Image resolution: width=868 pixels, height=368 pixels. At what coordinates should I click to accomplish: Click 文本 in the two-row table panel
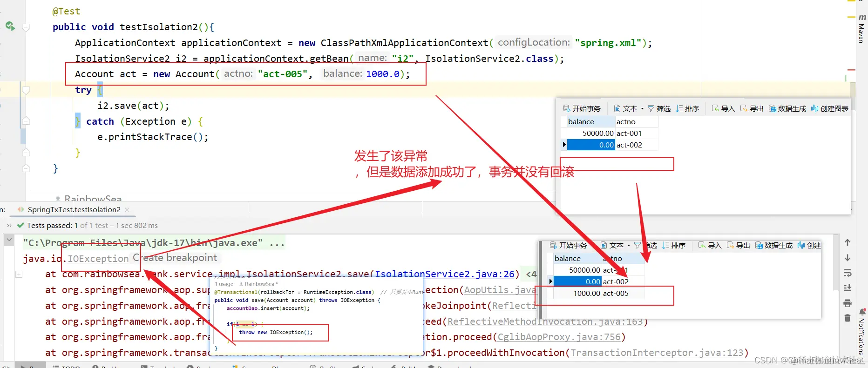point(625,108)
